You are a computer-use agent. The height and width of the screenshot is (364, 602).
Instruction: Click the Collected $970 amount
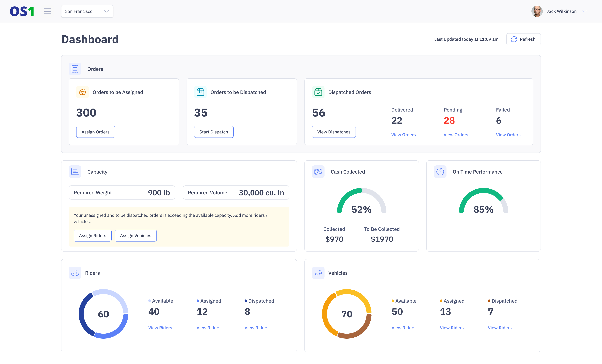[334, 239]
